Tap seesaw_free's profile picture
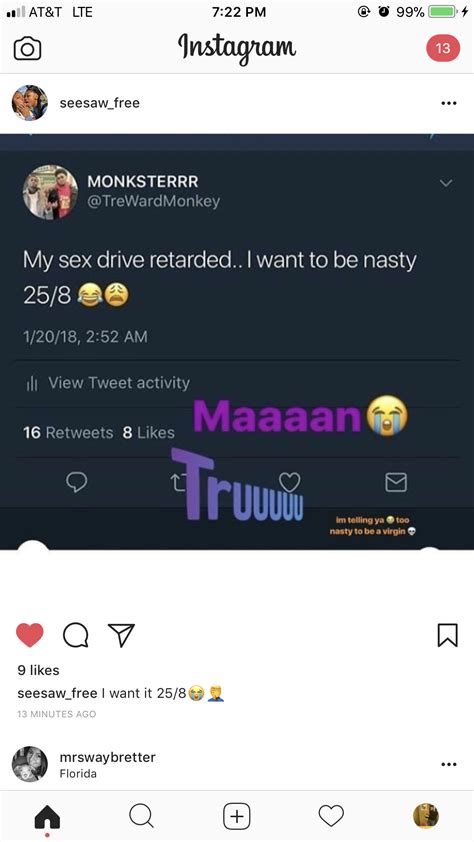Image resolution: width=474 pixels, height=842 pixels. pos(30,103)
